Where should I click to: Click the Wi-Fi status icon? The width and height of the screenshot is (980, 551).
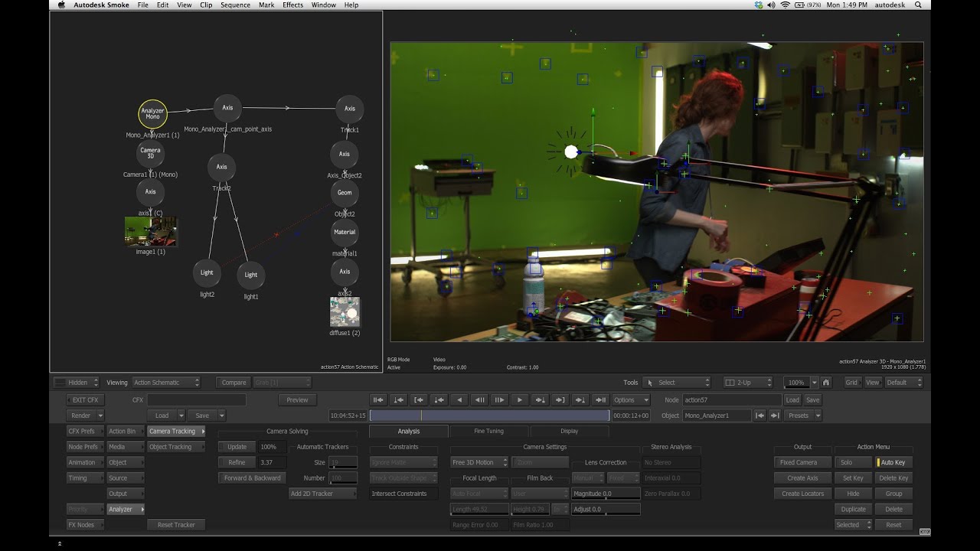[x=785, y=5]
